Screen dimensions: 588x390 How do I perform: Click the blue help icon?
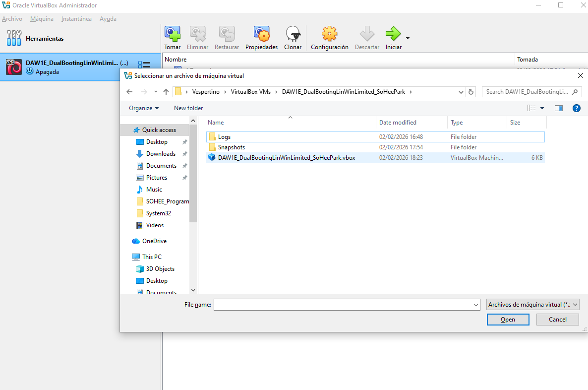tap(577, 108)
